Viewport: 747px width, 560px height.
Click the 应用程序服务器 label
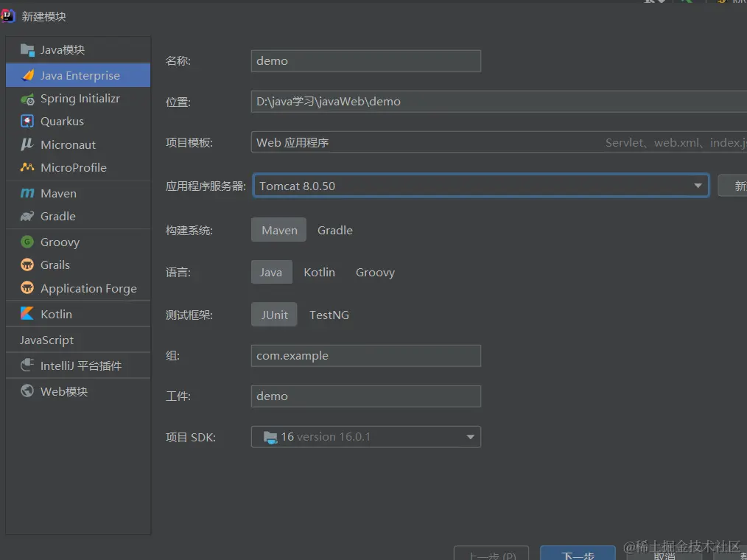[206, 186]
